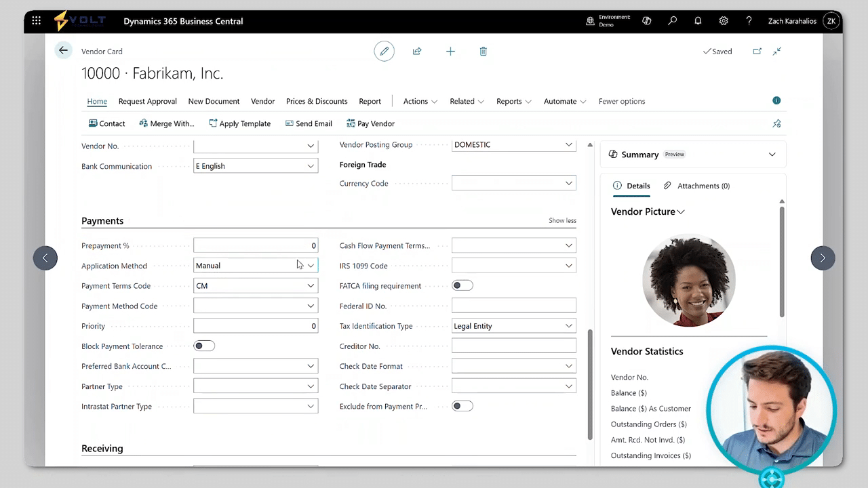The height and width of the screenshot is (488, 868).
Task: Open page in new window icon
Action: (757, 51)
